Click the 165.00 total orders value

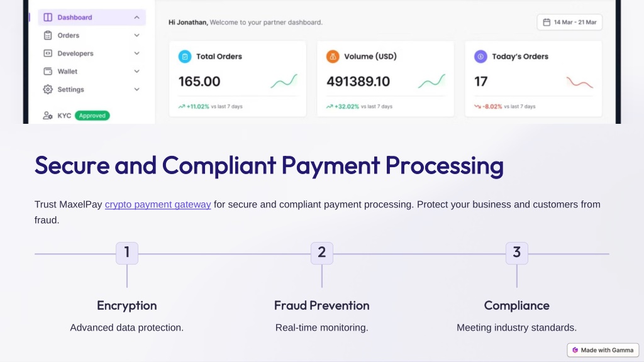[x=199, y=81]
